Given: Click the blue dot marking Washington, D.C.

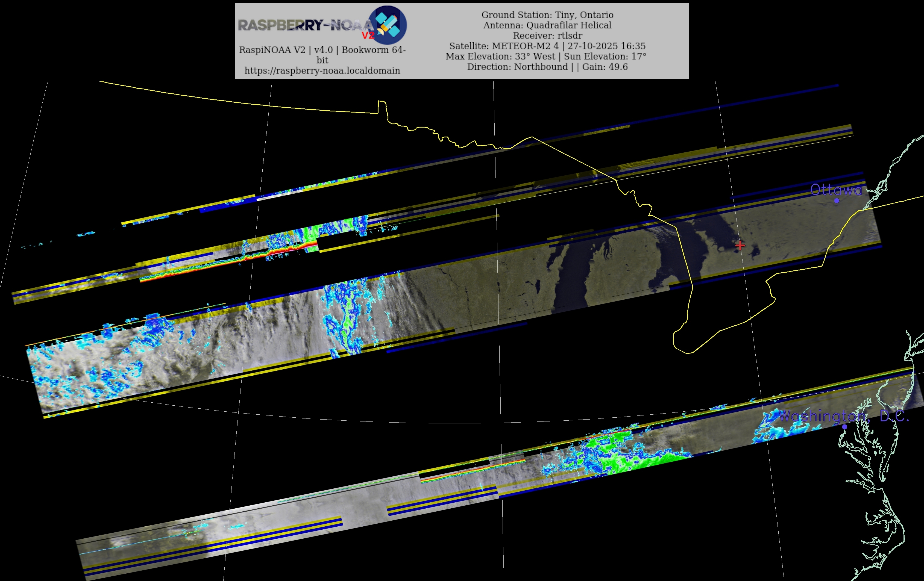Looking at the screenshot, I should click(x=844, y=427).
